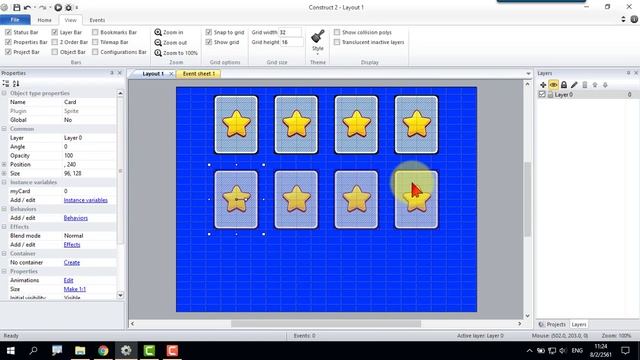Collapse the Effects section
The image size is (640, 360).
click(4, 227)
